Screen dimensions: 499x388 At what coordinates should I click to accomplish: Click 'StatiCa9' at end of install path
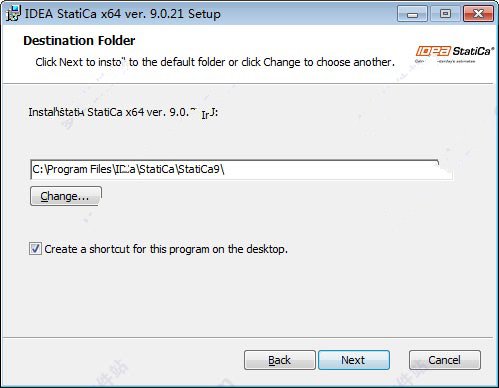[x=199, y=169]
